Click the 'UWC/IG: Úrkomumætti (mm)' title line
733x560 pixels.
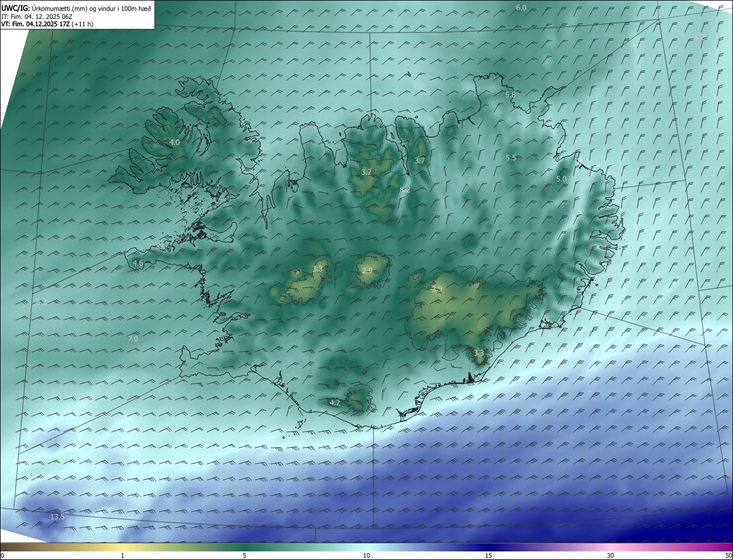coord(76,8)
